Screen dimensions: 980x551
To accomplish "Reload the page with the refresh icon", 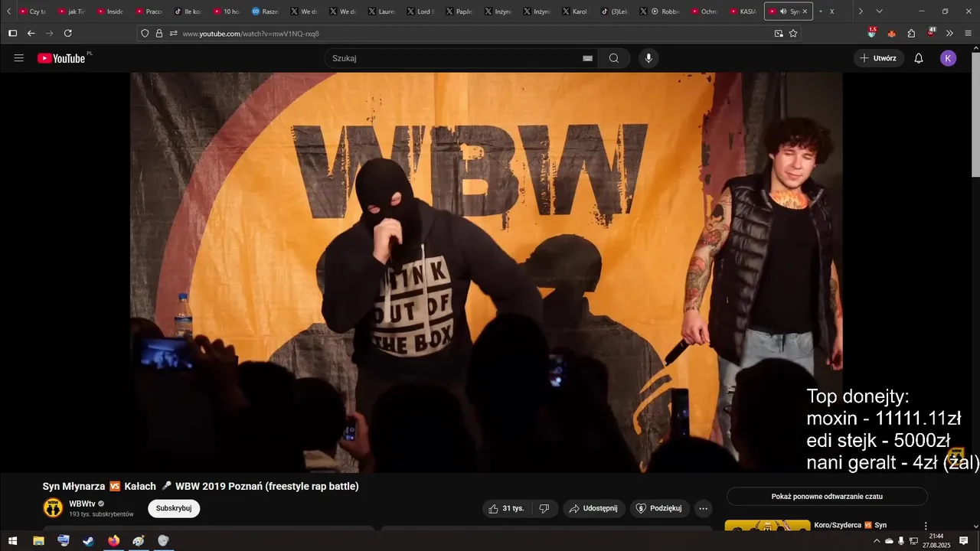I will coord(68,34).
